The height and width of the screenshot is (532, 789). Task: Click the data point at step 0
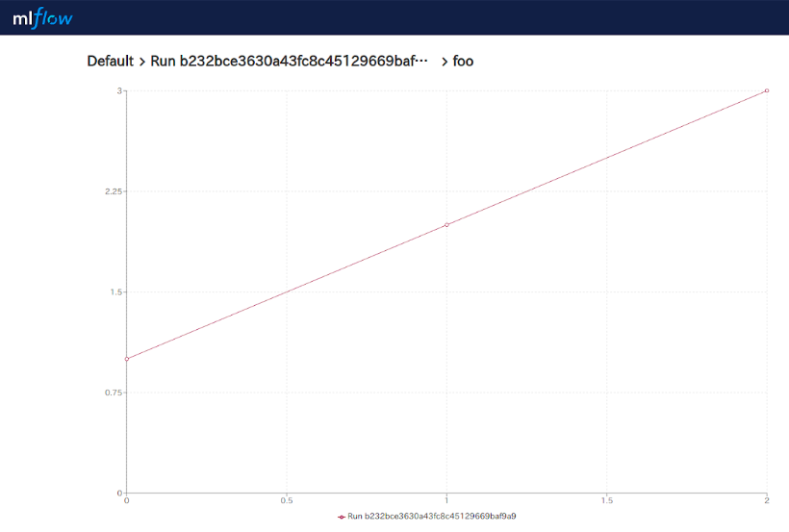coord(127,359)
